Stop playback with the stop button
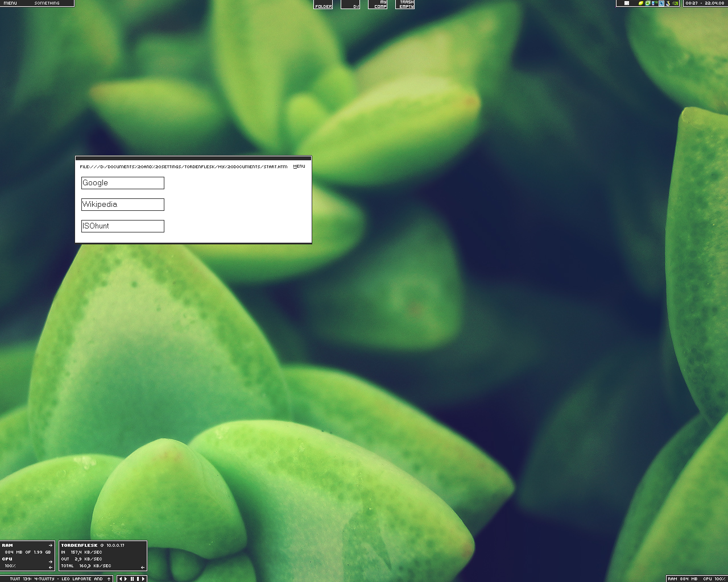Viewport: 728px width, 582px height. (138, 579)
